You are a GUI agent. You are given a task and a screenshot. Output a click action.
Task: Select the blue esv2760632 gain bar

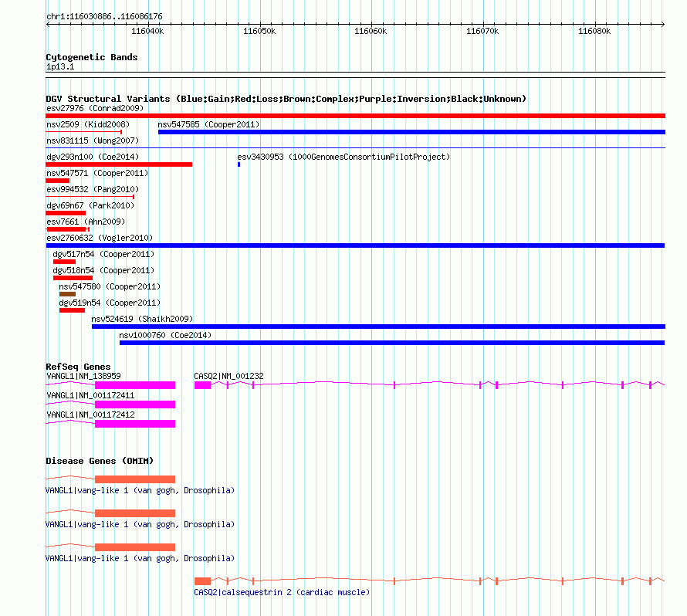pyautogui.click(x=355, y=245)
